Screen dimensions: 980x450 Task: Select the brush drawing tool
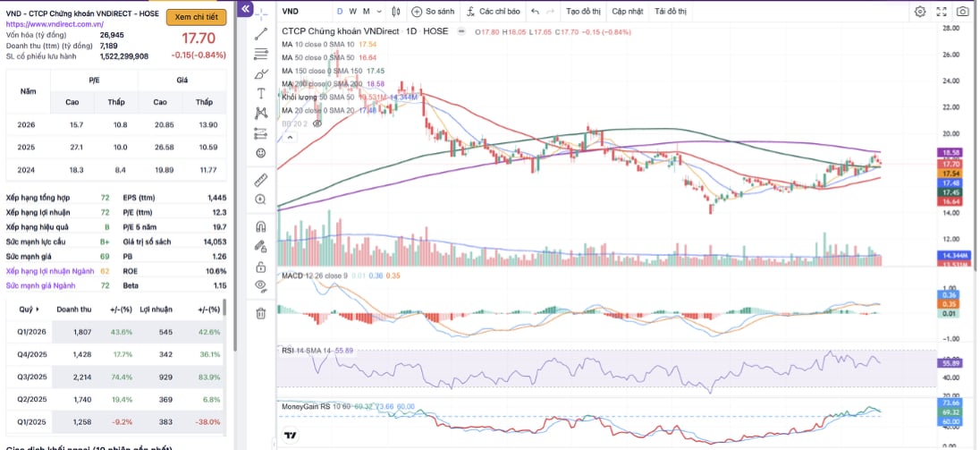(x=261, y=74)
